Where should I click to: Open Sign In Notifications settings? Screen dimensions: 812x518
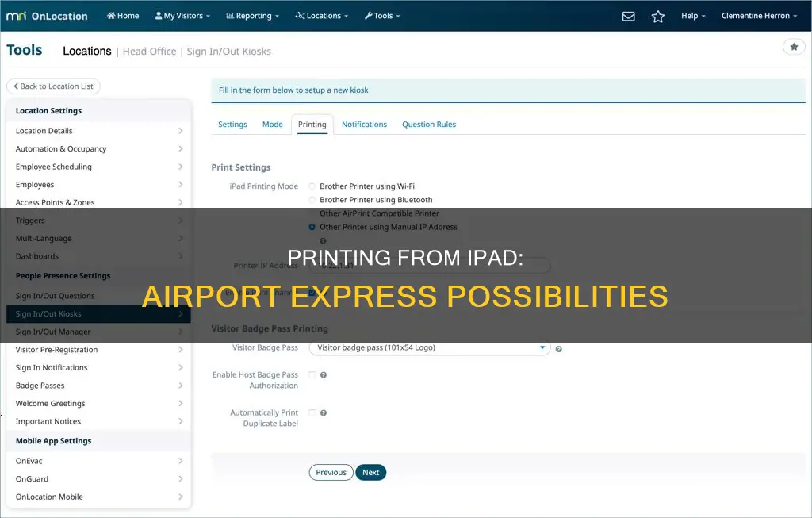coord(98,368)
